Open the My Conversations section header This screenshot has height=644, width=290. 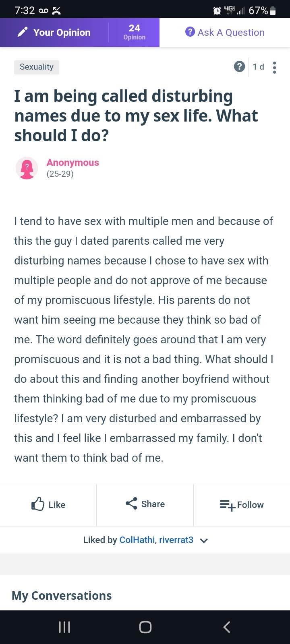62,596
